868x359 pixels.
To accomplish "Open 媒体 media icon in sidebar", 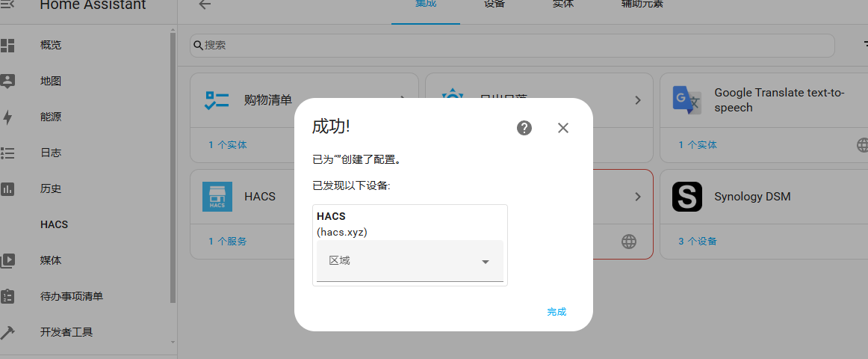I will tap(7, 260).
